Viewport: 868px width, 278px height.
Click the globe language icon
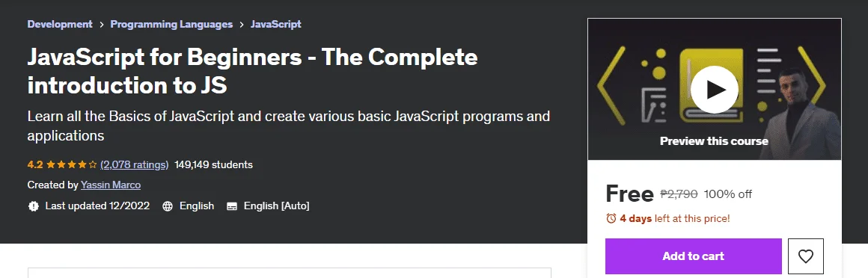[x=168, y=206]
